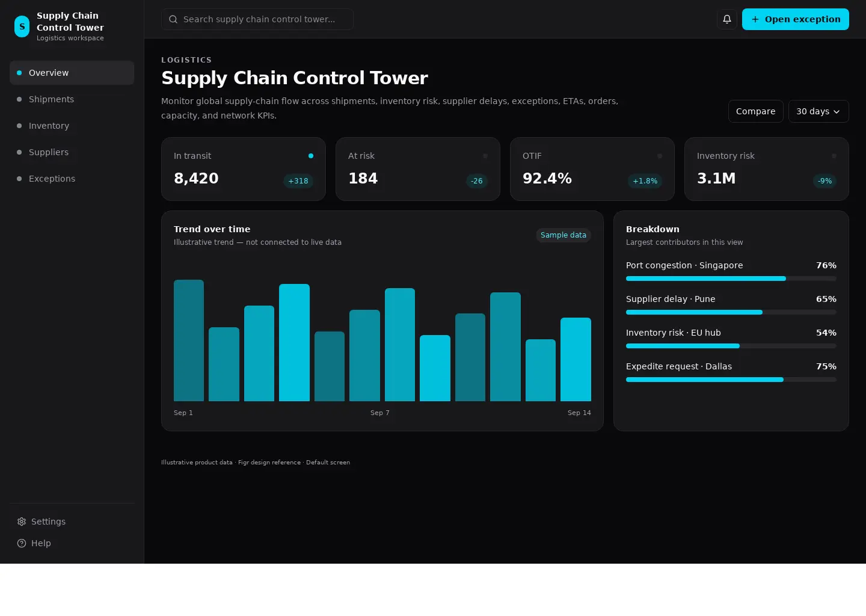Click the Open exception button
The width and height of the screenshot is (866, 616).
click(x=796, y=19)
